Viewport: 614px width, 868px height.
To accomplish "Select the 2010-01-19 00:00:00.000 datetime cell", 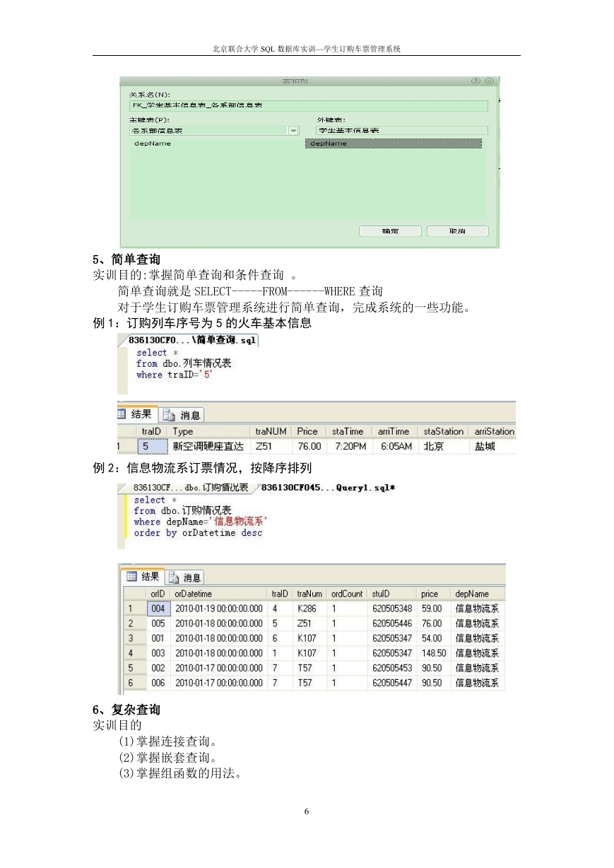I will click(220, 609).
